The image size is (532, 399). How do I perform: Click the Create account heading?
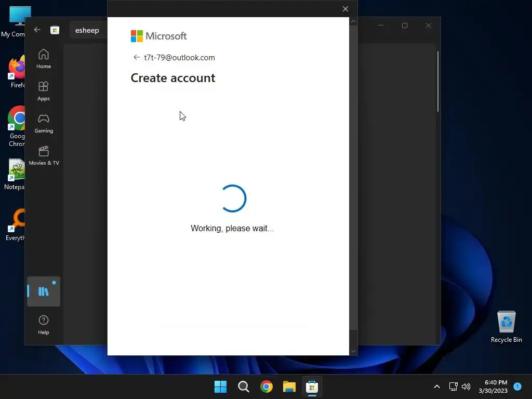tap(173, 78)
